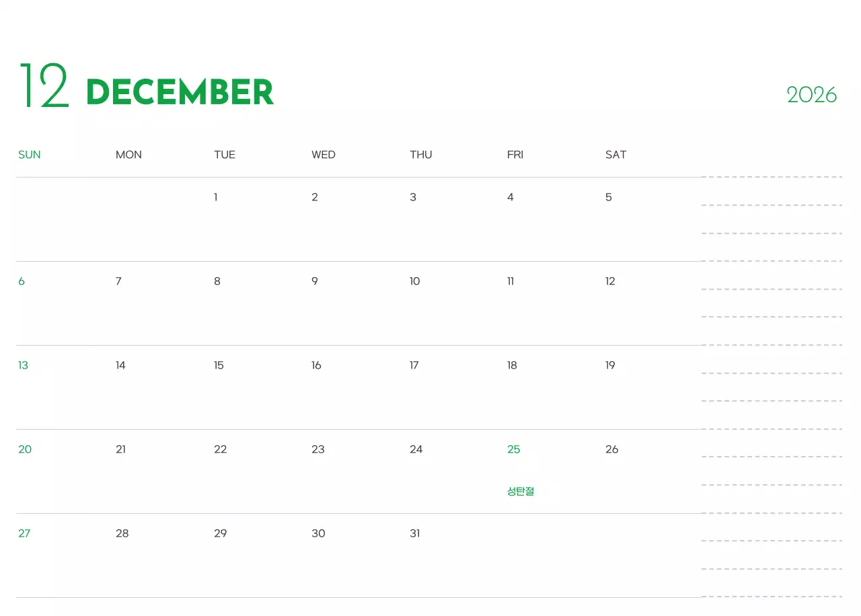Click the FRI column header

515,155
